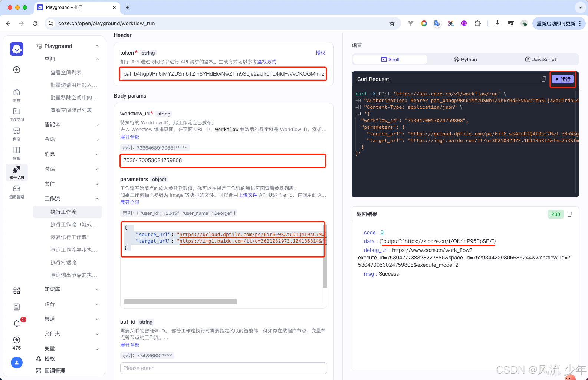
Task: Select the 扣子 API sidebar icon
Action: point(17,172)
